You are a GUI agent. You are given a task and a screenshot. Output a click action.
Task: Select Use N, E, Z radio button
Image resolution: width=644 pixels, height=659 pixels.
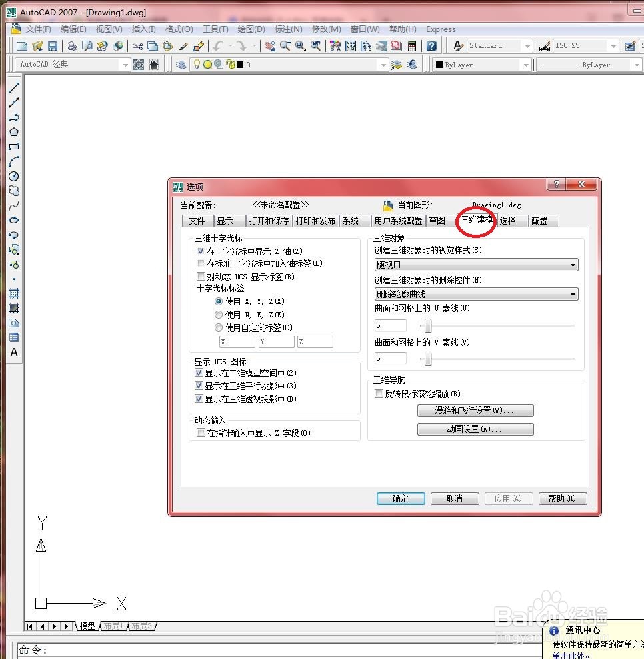click(219, 315)
